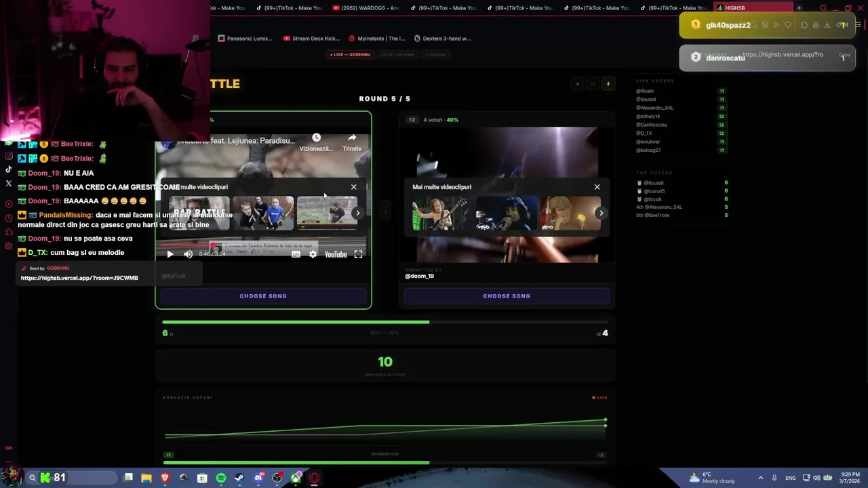
Task: Open OBS Studio from the taskbar
Action: (277, 478)
